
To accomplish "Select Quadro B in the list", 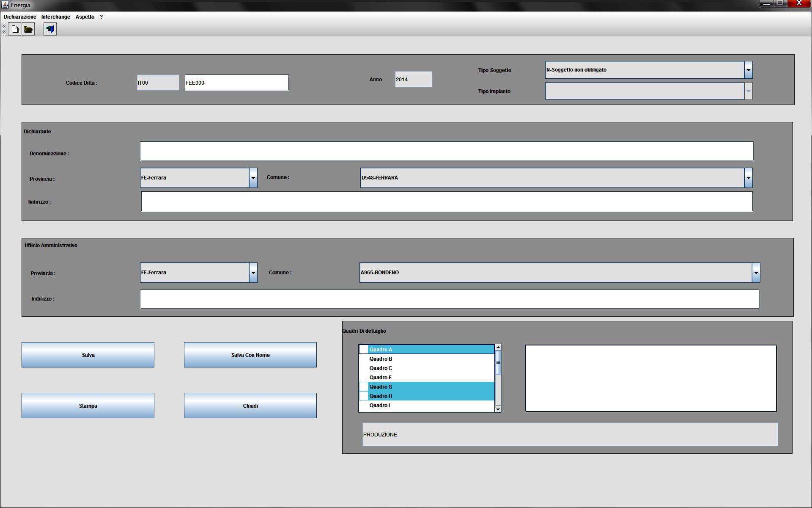I will click(427, 359).
